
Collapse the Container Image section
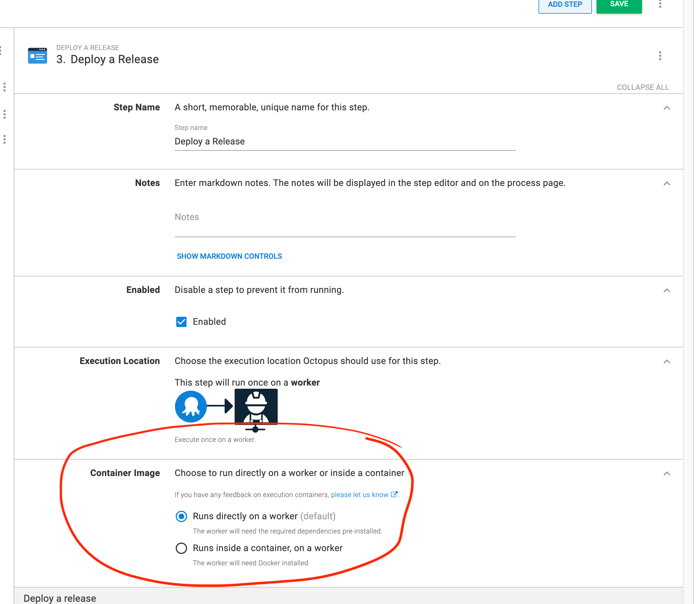tap(666, 473)
